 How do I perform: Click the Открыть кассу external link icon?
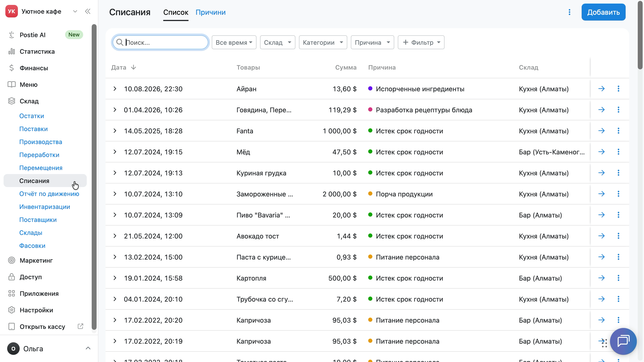(x=80, y=326)
